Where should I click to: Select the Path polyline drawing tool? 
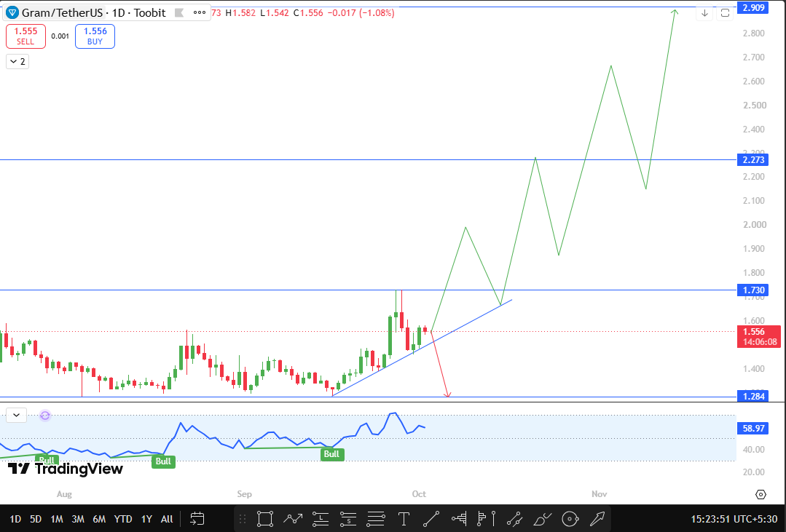tap(293, 519)
